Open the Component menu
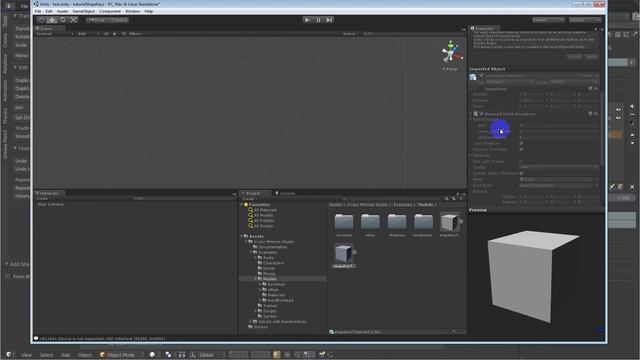Screen dimensions: 640x360 pos(110,11)
